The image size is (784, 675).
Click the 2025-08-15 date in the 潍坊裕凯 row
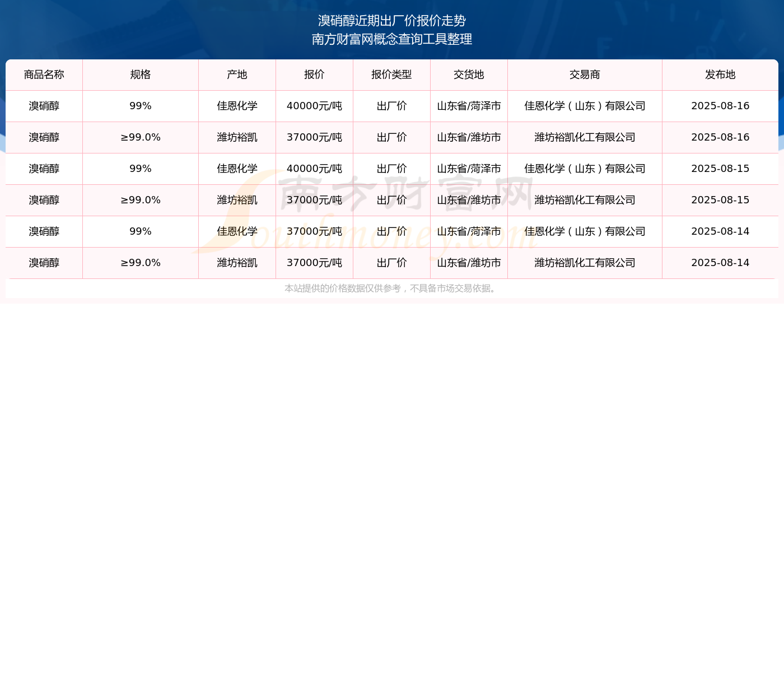coord(721,201)
